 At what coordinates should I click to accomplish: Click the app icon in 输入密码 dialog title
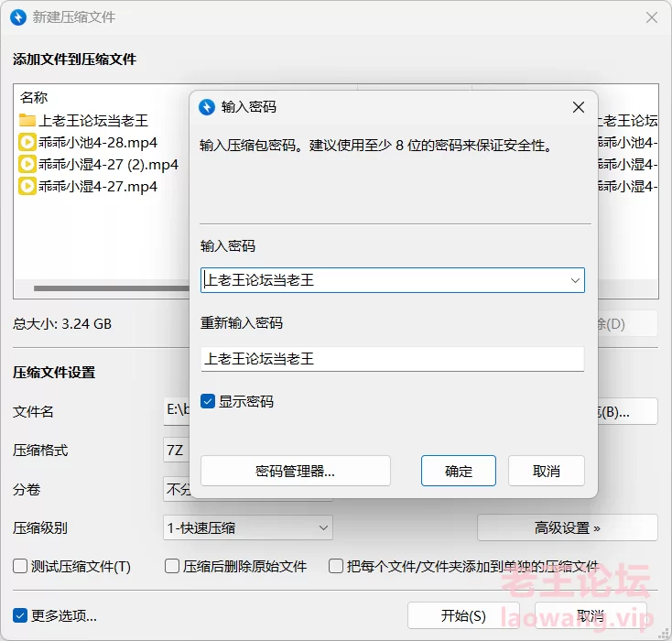pos(207,107)
